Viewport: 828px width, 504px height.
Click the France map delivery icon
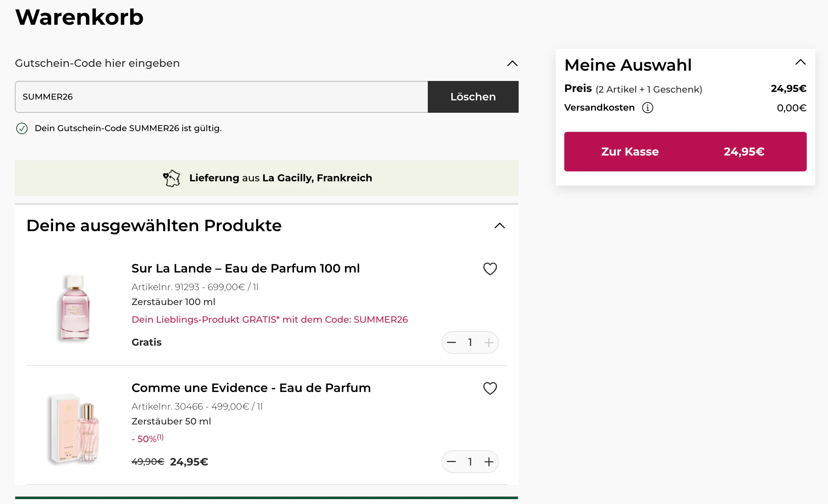pyautogui.click(x=171, y=178)
